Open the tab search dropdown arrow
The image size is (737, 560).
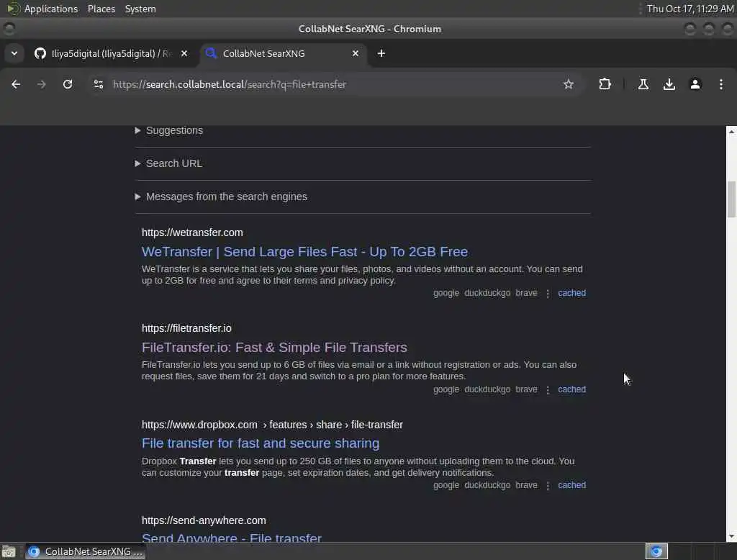click(14, 53)
